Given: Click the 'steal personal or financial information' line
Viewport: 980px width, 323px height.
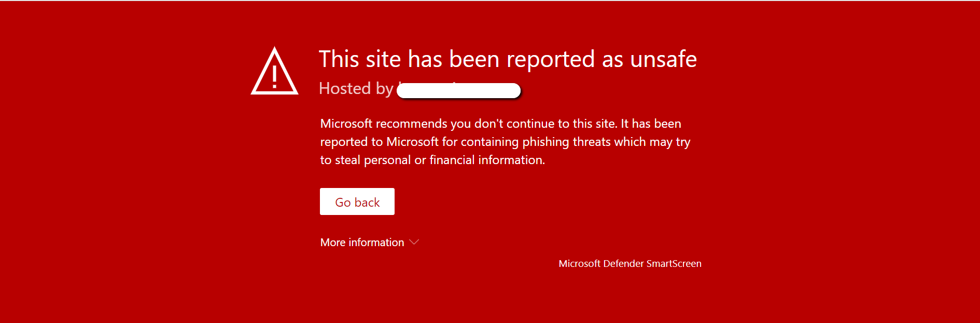Looking at the screenshot, I should (x=432, y=160).
